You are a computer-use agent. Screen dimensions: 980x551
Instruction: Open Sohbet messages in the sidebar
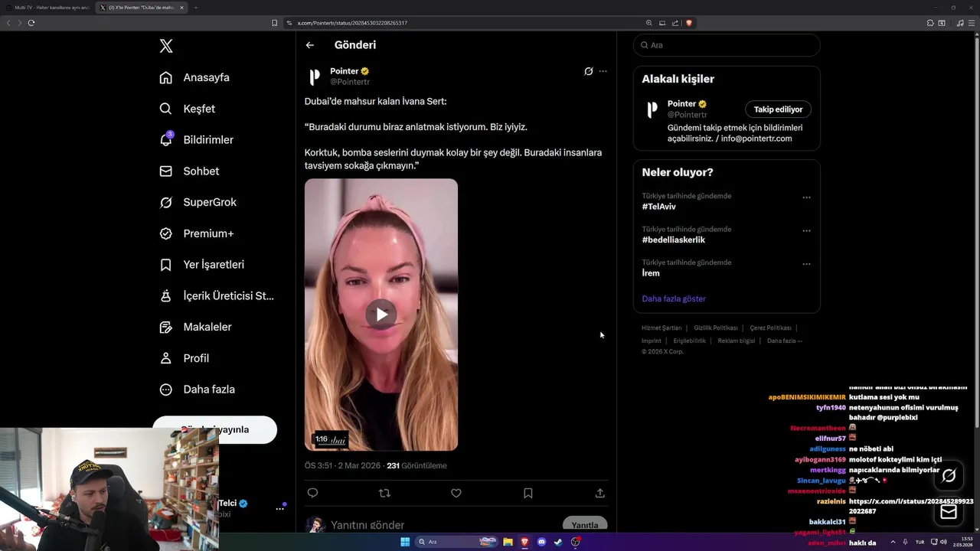(189, 171)
